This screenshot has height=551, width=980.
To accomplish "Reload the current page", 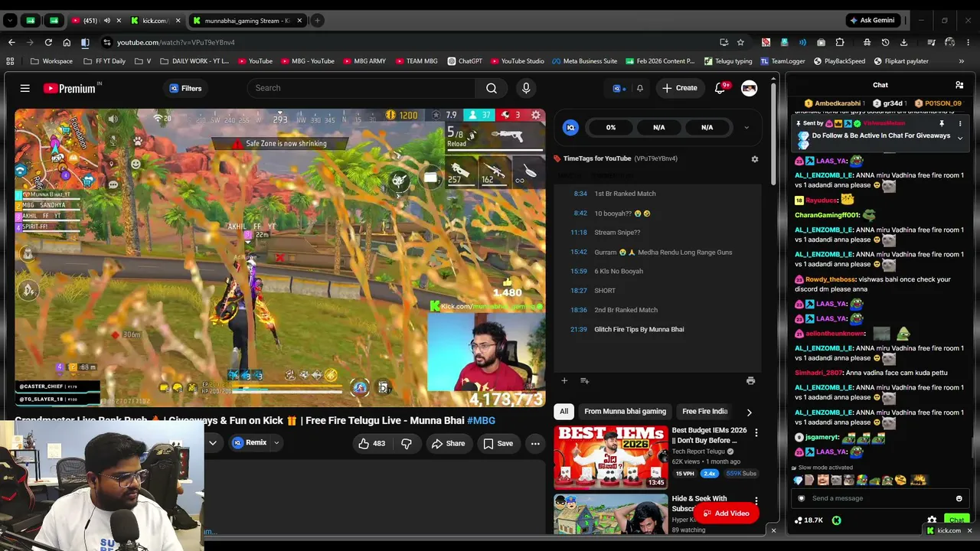I will point(48,42).
